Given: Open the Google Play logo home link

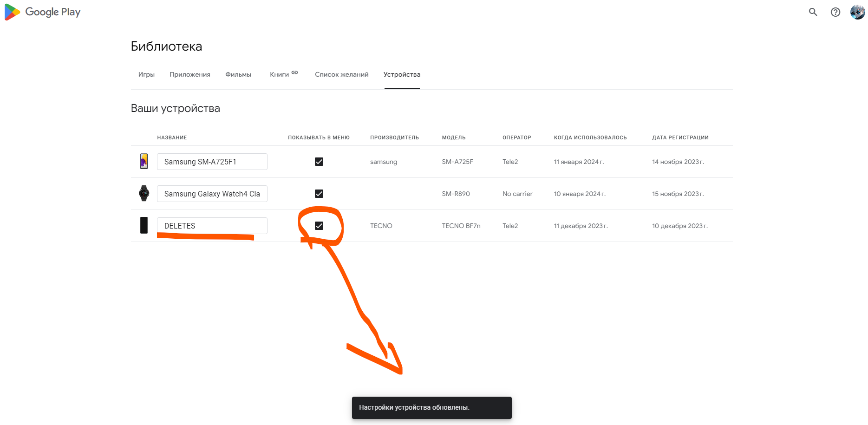Looking at the screenshot, I should [x=42, y=12].
